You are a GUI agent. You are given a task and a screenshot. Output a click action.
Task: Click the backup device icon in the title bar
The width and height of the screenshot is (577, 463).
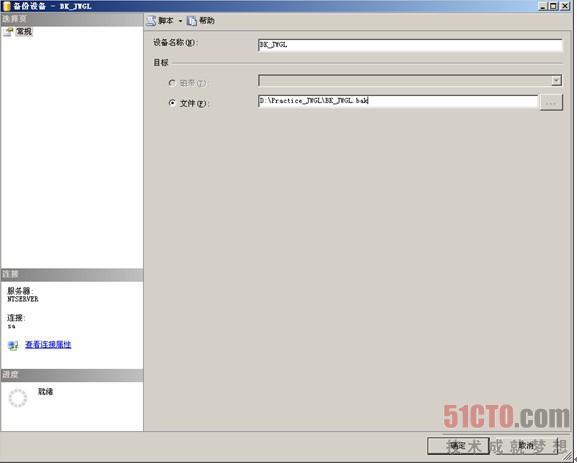(x=6, y=6)
